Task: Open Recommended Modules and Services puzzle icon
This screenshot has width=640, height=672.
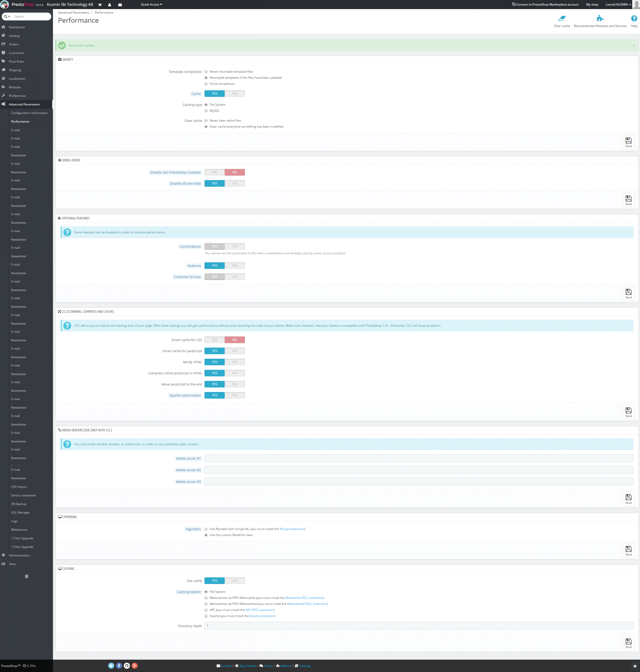Action: click(600, 18)
